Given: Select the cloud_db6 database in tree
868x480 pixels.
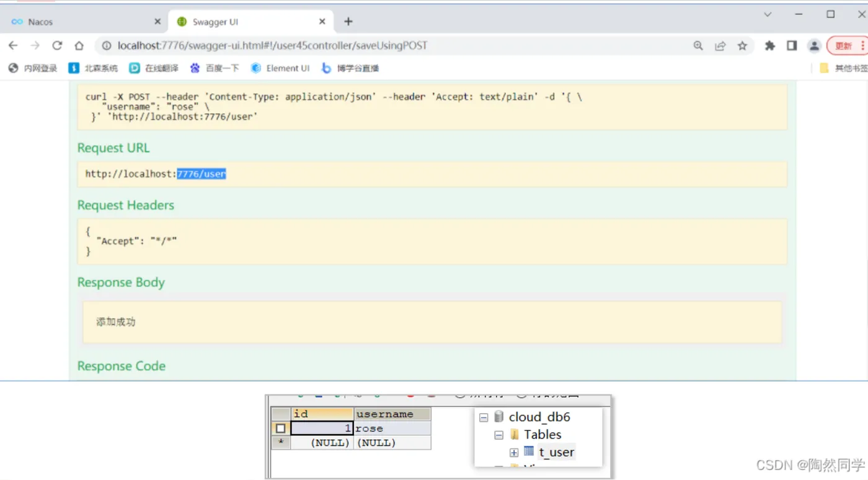Looking at the screenshot, I should (539, 417).
